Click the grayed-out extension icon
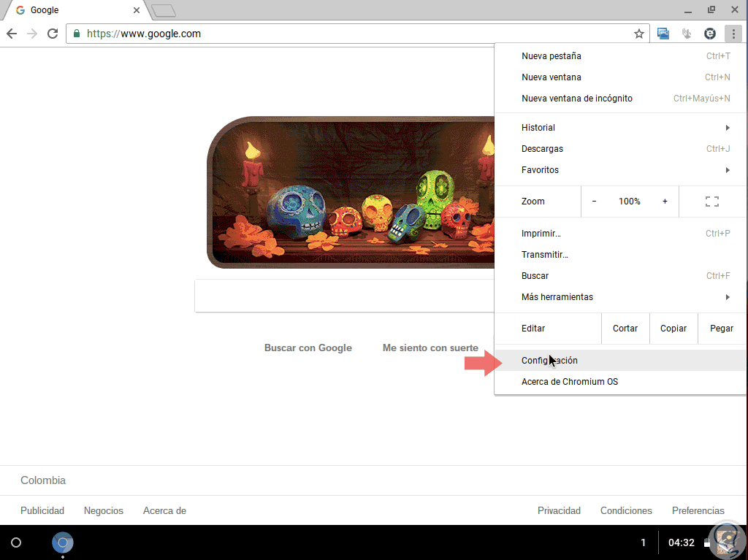 [687, 34]
